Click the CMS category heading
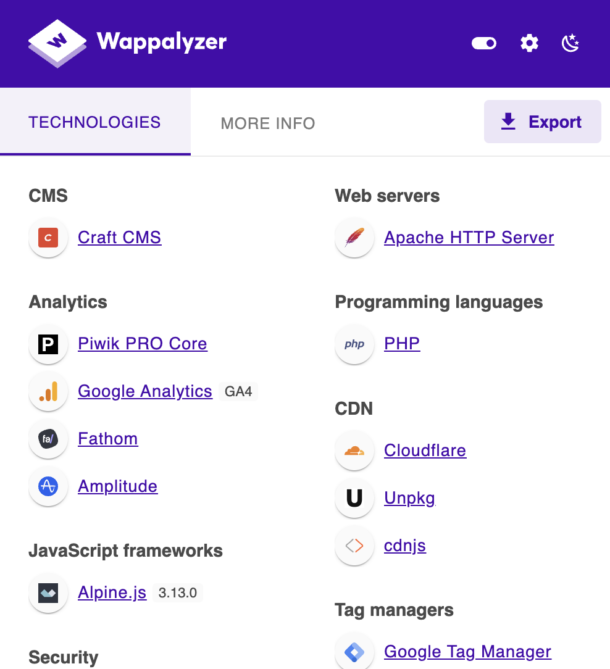 pos(48,196)
